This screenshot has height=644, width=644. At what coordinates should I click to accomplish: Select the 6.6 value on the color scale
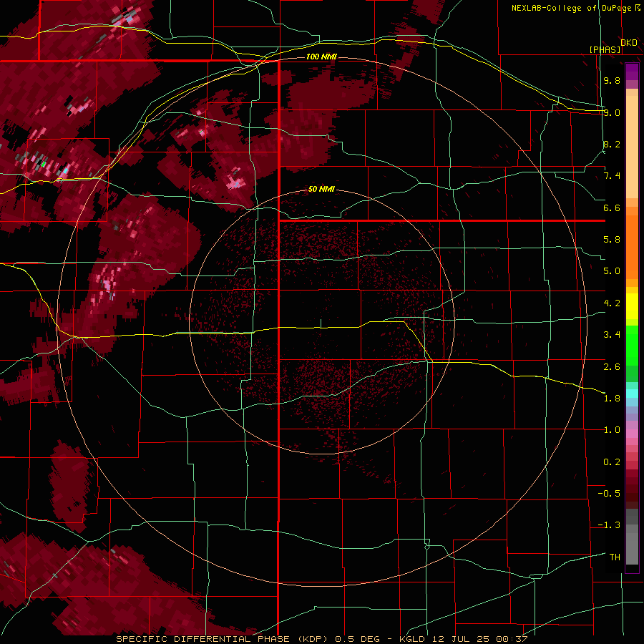[612, 208]
